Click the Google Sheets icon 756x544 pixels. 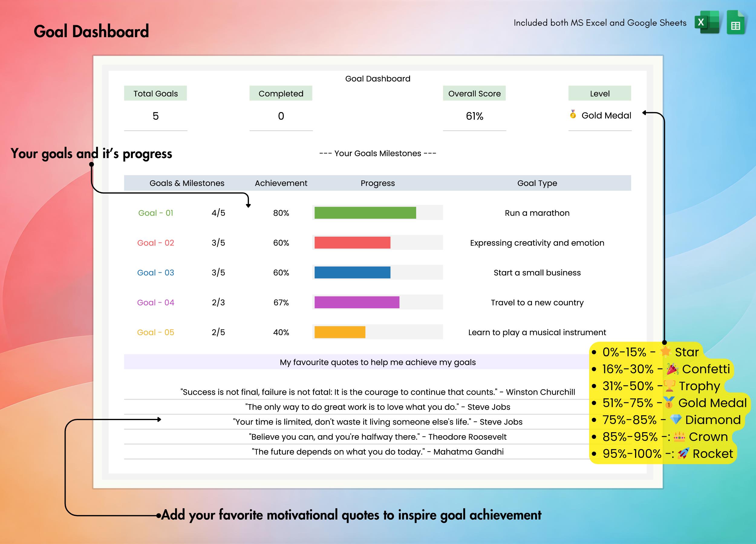pos(735,22)
